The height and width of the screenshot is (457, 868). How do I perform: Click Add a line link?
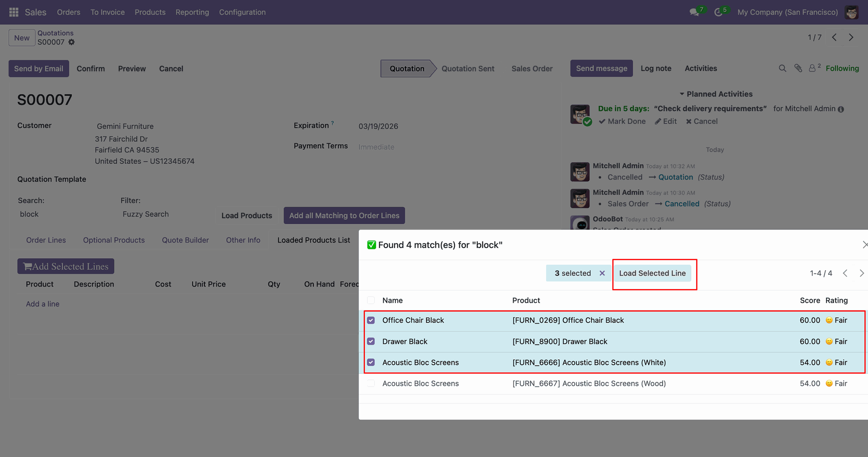point(43,304)
